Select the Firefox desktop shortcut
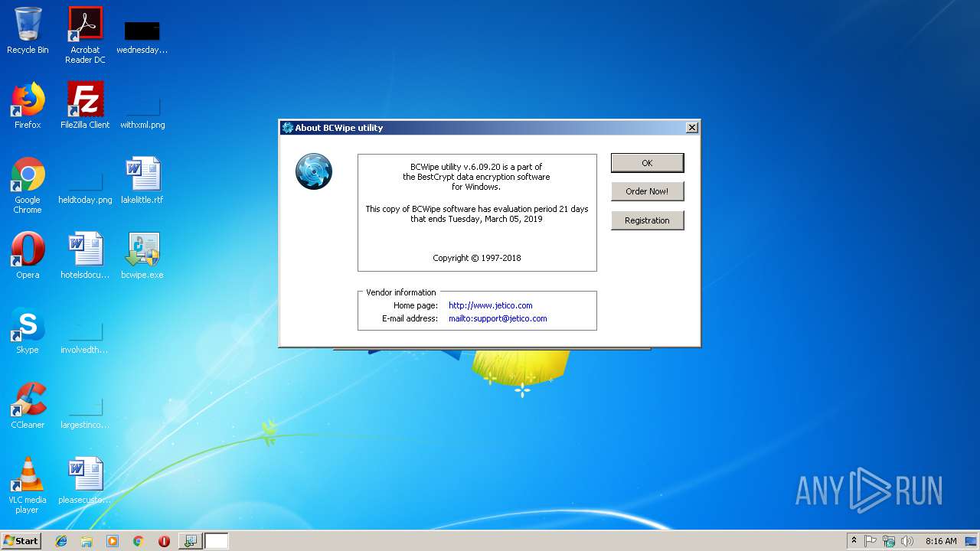 tap(28, 106)
